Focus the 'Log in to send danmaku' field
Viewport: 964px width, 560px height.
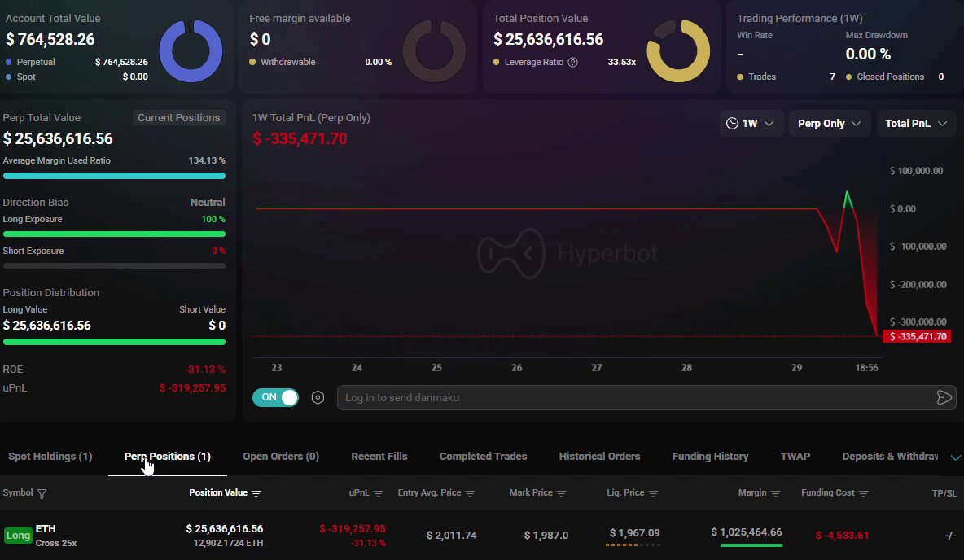tap(636, 398)
